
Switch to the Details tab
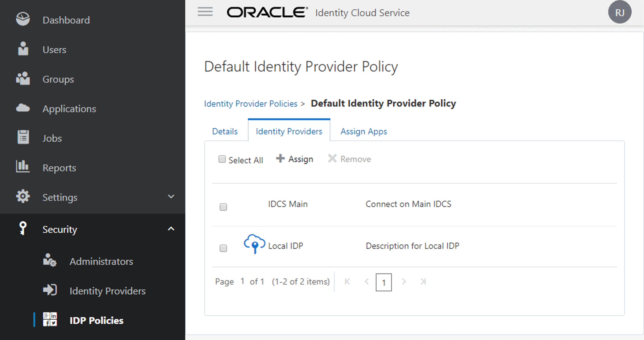225,131
